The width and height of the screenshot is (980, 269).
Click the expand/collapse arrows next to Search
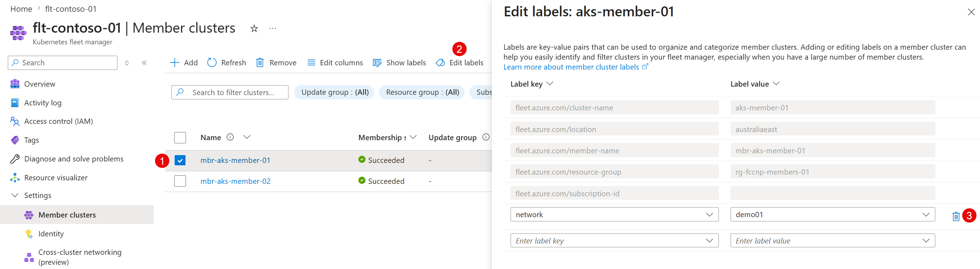click(x=127, y=63)
